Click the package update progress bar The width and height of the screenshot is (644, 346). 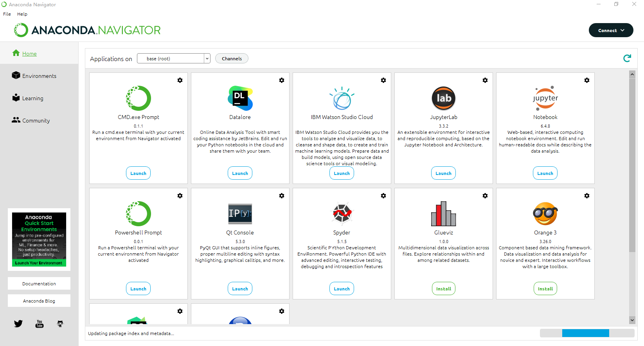587,333
